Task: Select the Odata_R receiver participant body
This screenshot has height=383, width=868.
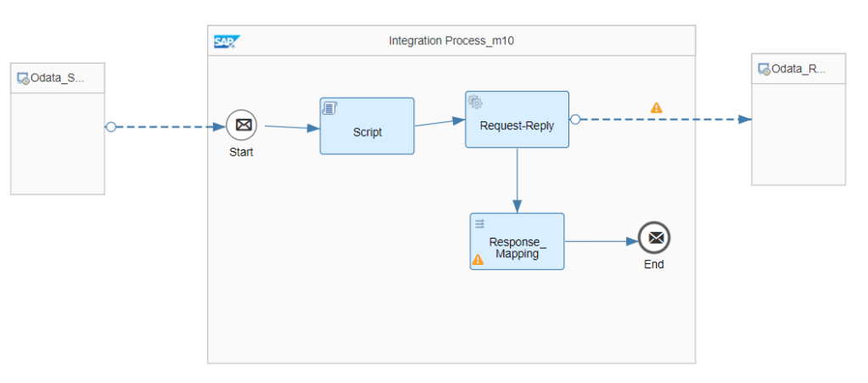Action: 798,134
